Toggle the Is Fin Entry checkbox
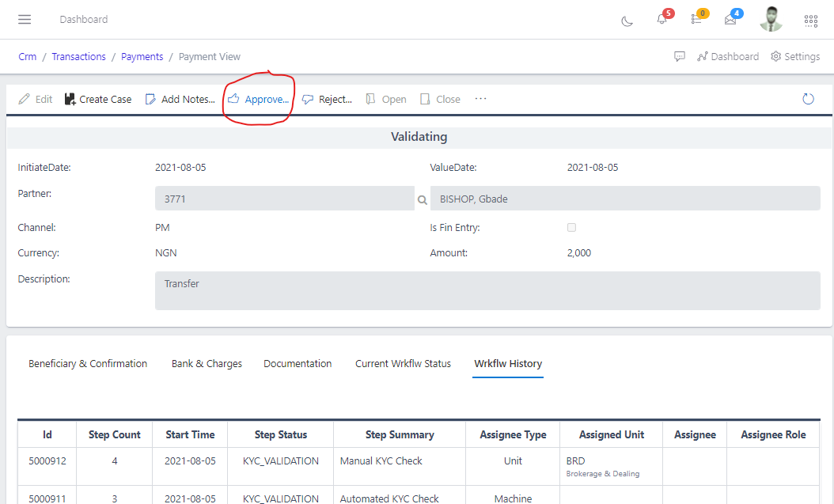Viewport: 834px width, 504px height. pos(571,227)
